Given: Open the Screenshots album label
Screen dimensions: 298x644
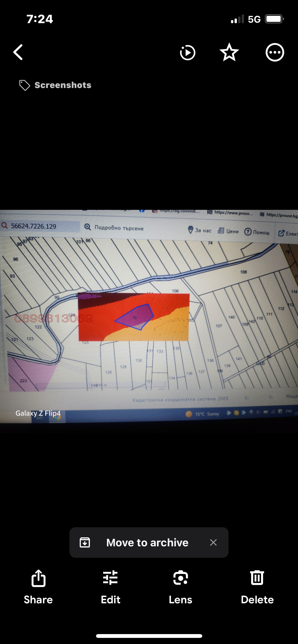Looking at the screenshot, I should click(63, 85).
